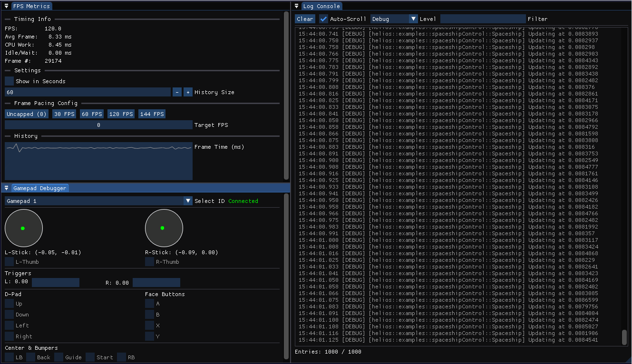Click the log Filter text field
632x364 pixels.
(x=483, y=19)
